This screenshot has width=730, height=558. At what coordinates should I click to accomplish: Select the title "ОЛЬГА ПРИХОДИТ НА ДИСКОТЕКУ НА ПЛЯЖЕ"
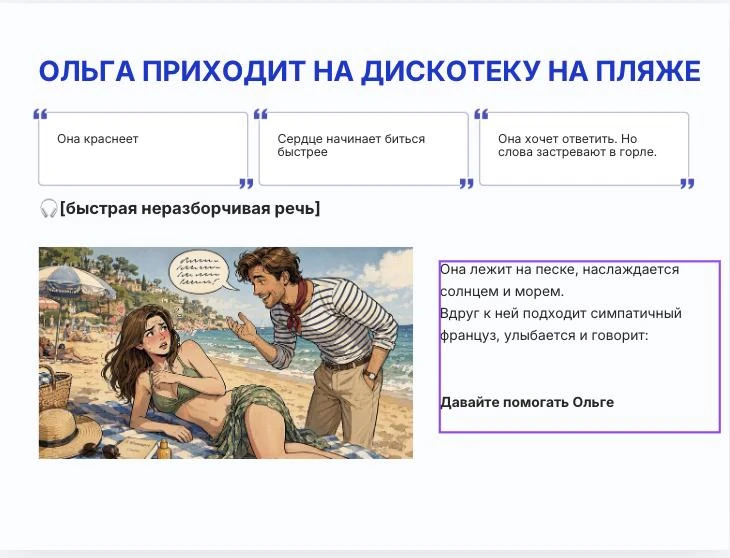point(370,72)
